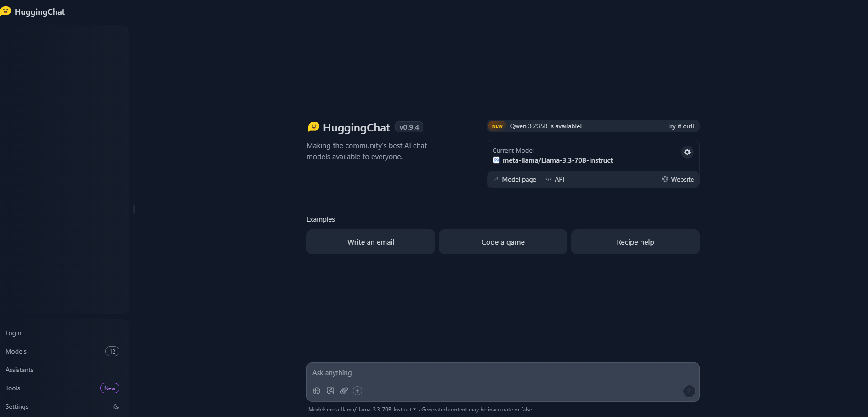
Task: Toggle dark mode moon icon
Action: coord(116,406)
